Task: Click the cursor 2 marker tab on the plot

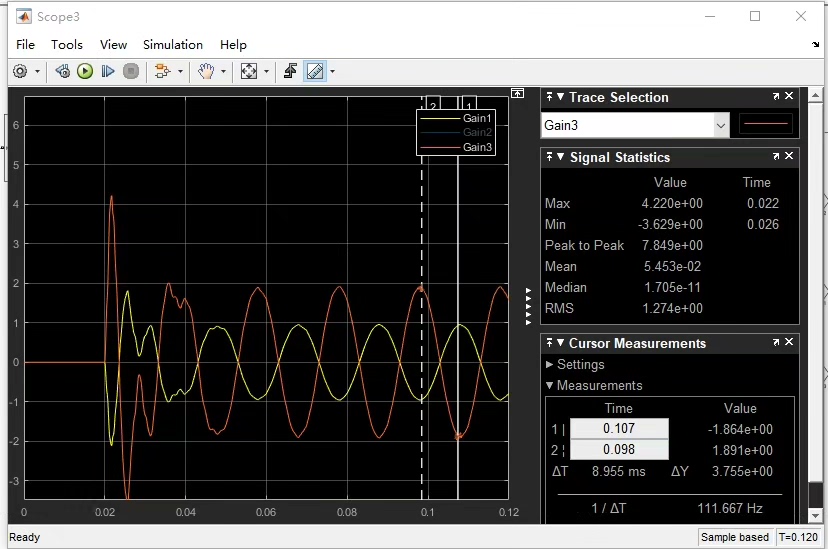Action: tap(433, 103)
